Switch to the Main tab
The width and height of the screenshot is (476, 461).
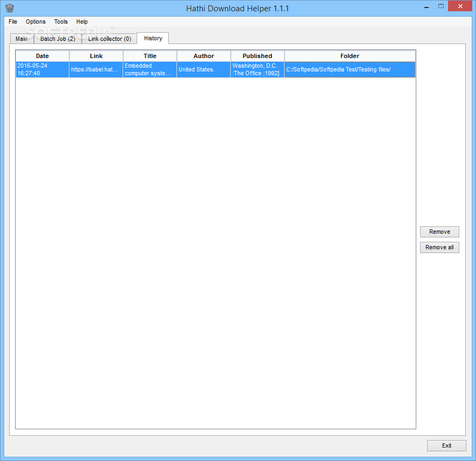coord(22,39)
